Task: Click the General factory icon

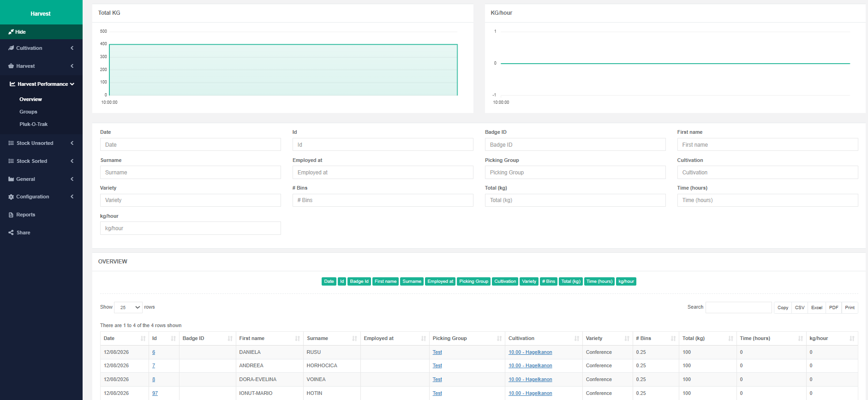Action: pos(11,179)
